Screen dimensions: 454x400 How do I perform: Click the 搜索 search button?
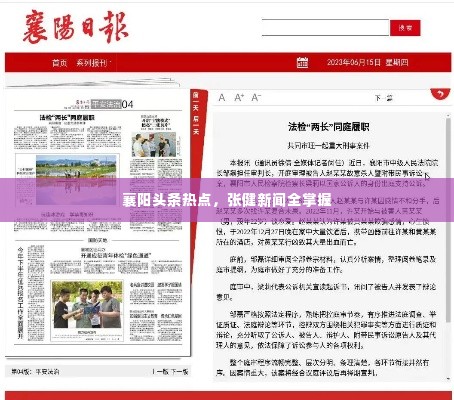tap(405, 28)
